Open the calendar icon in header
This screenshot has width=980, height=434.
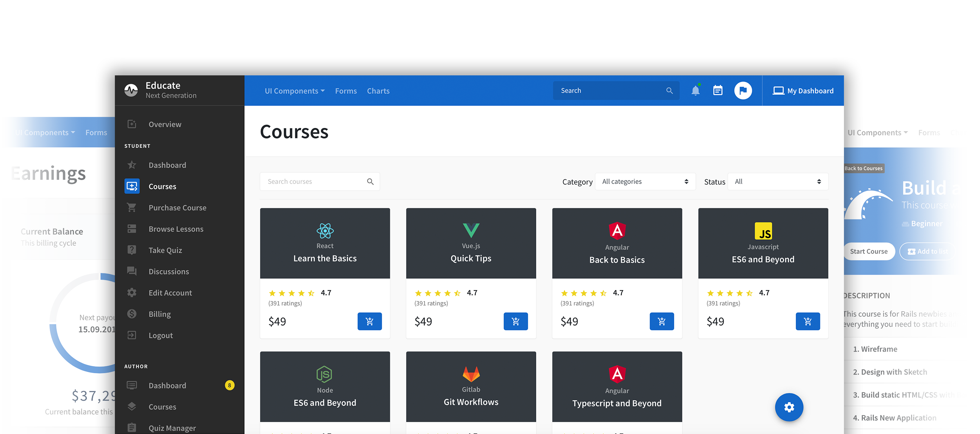[718, 91]
